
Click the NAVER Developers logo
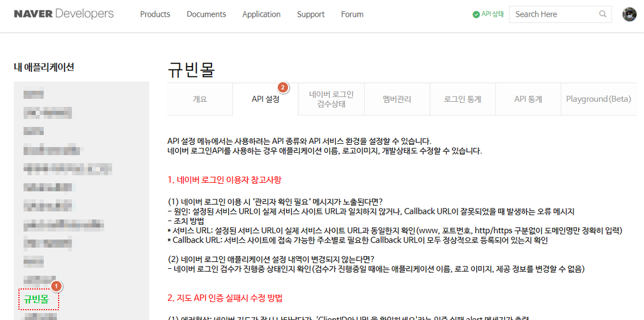(64, 14)
